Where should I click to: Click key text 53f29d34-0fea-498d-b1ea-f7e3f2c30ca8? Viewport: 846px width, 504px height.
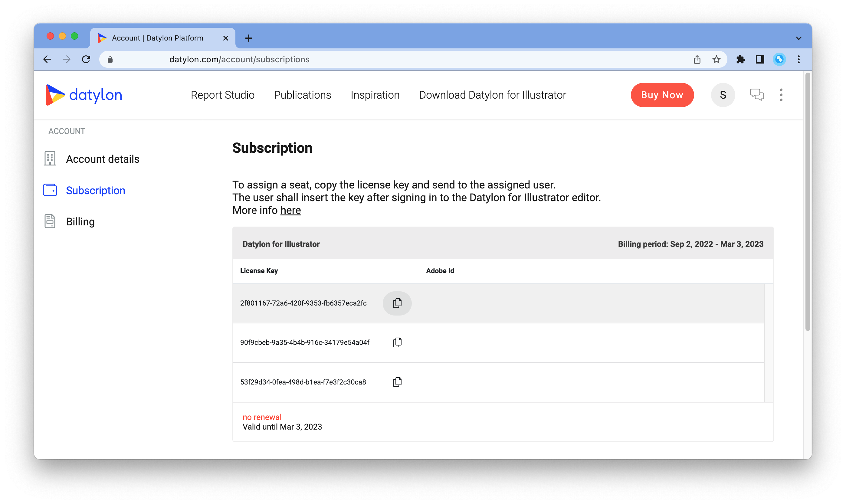pos(303,382)
